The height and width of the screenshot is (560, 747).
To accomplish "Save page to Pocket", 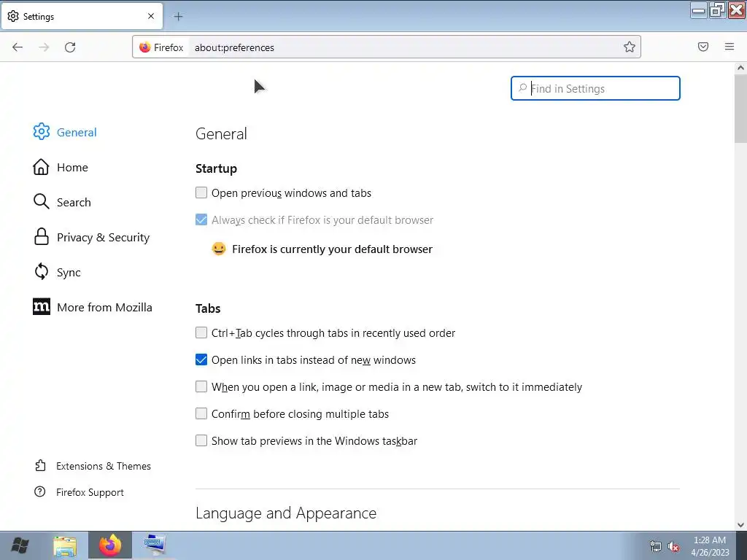I will (703, 47).
